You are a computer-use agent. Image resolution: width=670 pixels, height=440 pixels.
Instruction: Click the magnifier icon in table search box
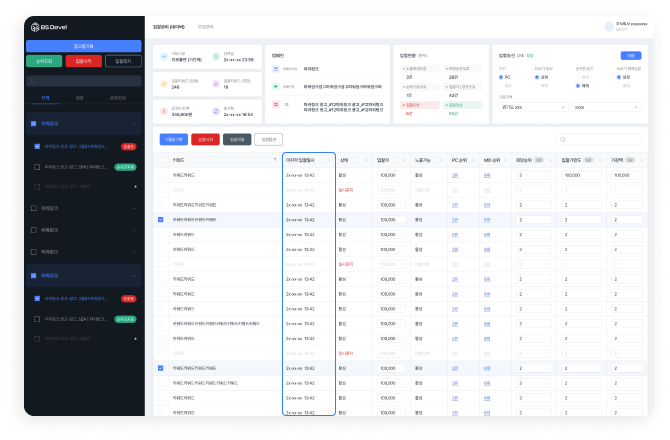click(563, 140)
